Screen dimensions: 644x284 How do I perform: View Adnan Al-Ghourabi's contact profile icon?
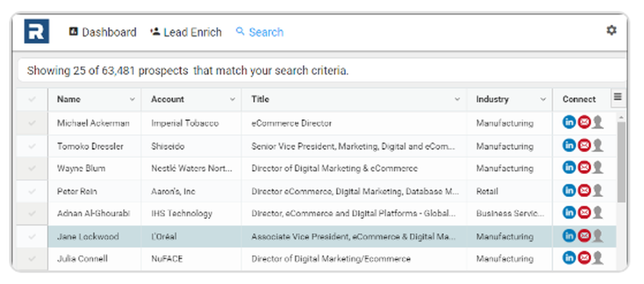pyautogui.click(x=598, y=213)
